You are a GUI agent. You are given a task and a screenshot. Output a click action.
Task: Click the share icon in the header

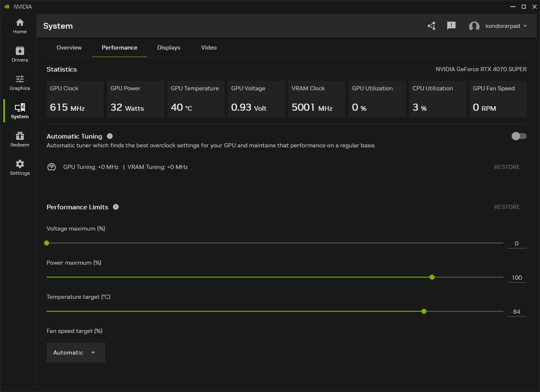point(431,26)
